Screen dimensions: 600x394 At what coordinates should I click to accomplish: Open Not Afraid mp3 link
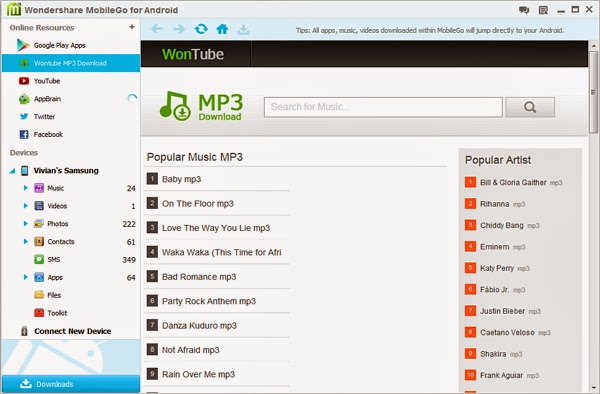click(x=191, y=350)
